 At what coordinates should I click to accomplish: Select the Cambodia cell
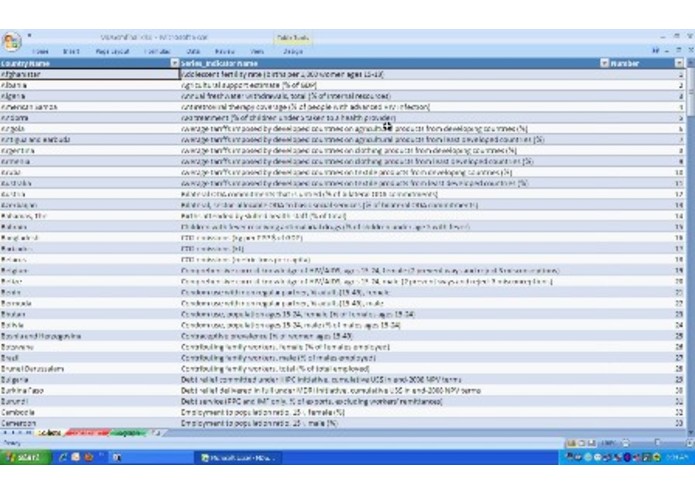pos(90,412)
